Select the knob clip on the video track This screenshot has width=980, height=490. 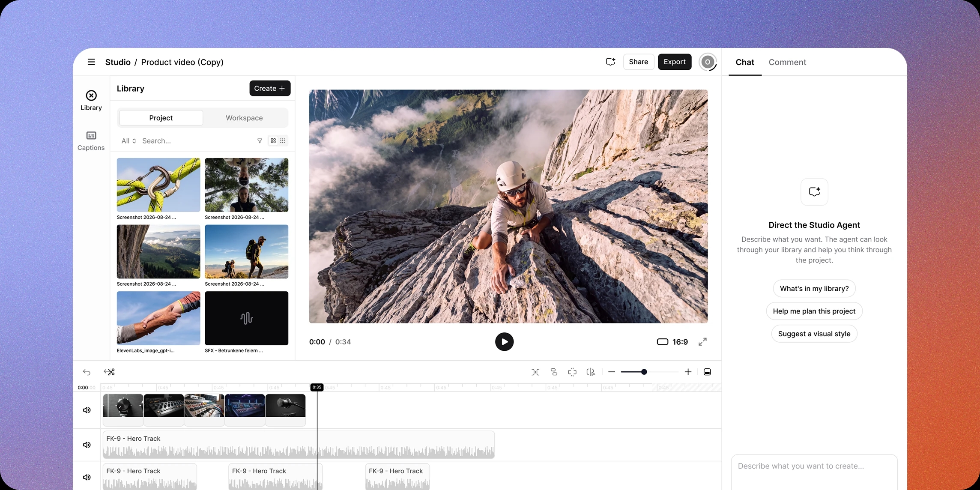click(123, 410)
